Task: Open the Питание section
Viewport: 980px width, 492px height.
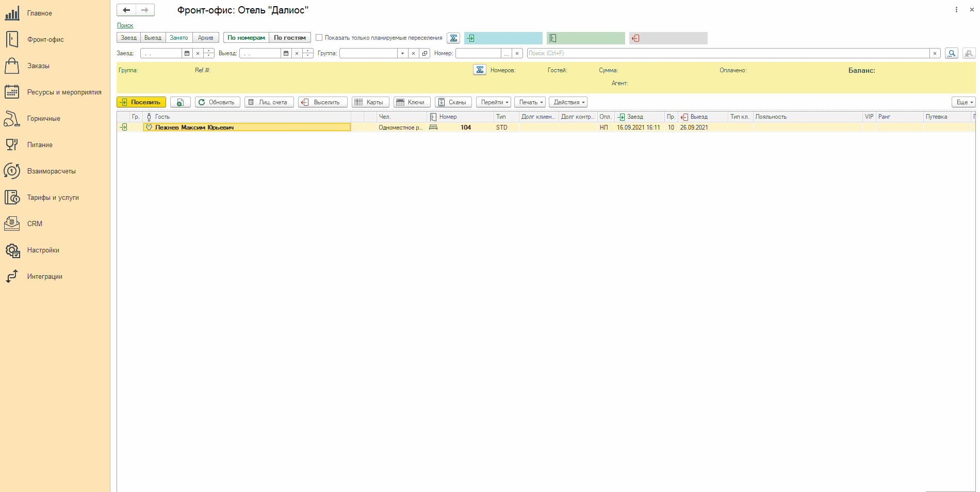Action: [x=40, y=145]
